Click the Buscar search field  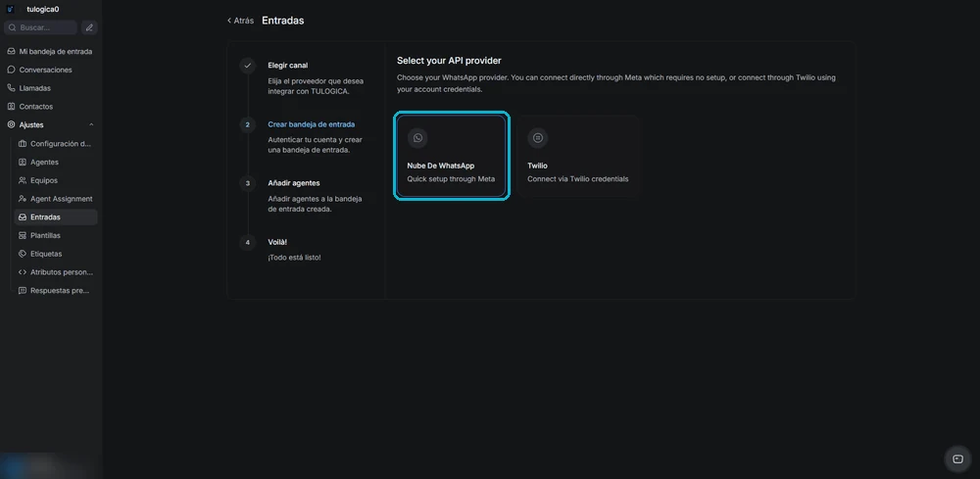[x=40, y=27]
